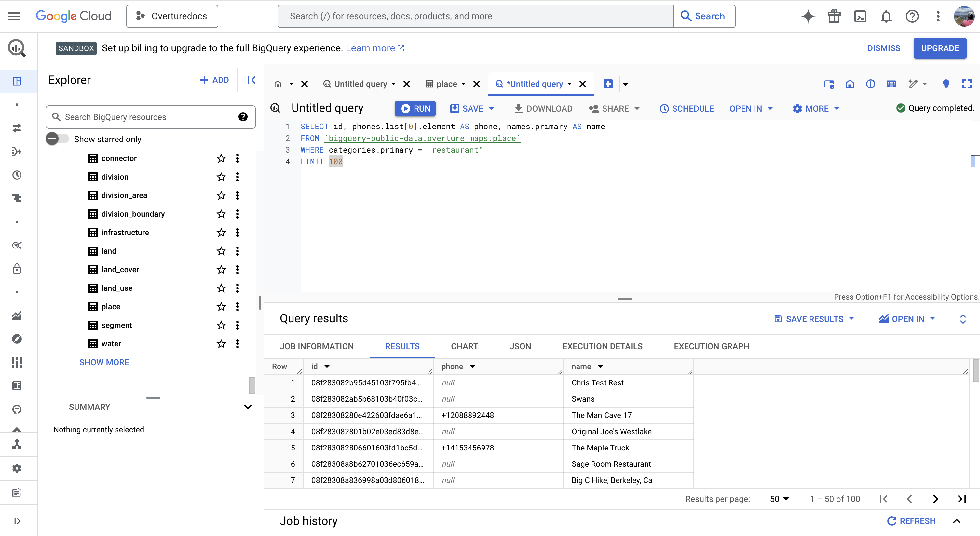Create a new query tab with plus icon

coord(608,84)
